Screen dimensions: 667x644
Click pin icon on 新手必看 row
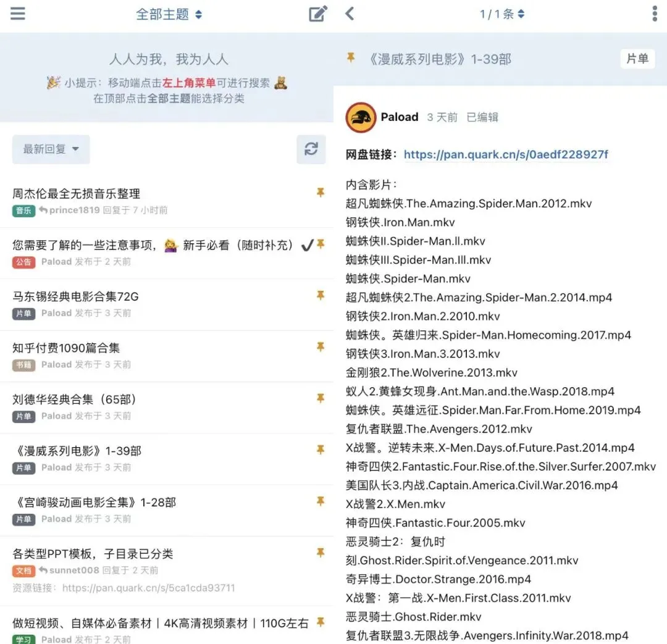tap(321, 244)
